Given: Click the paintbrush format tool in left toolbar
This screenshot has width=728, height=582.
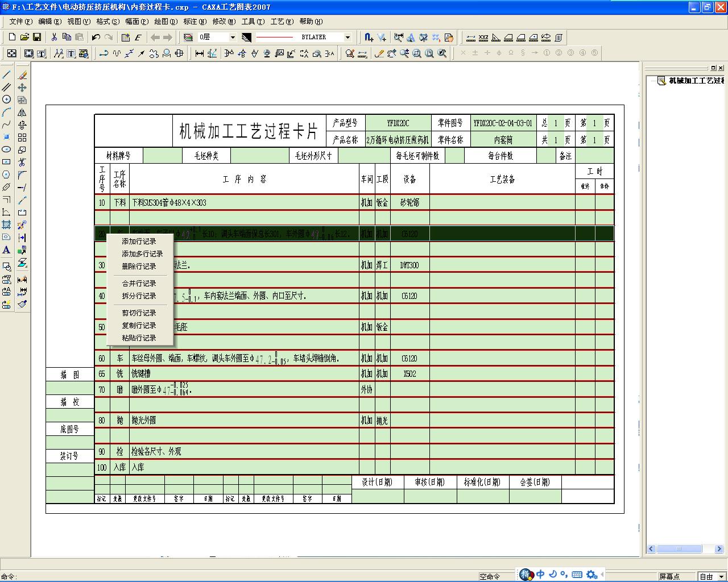Looking at the screenshot, I should point(22,304).
